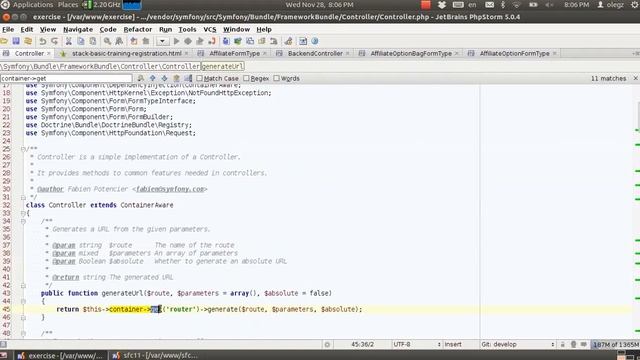Collapse the method doc comment fold at line 34
The width and height of the screenshot is (640, 360).
(x=23, y=221)
